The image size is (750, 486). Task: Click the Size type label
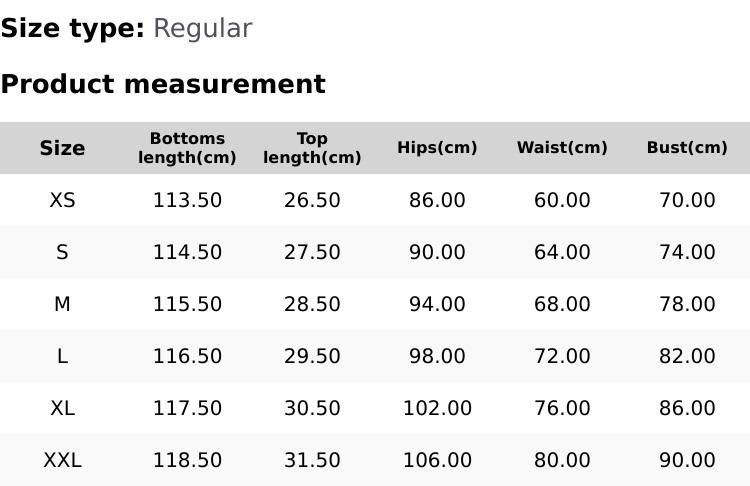click(72, 28)
